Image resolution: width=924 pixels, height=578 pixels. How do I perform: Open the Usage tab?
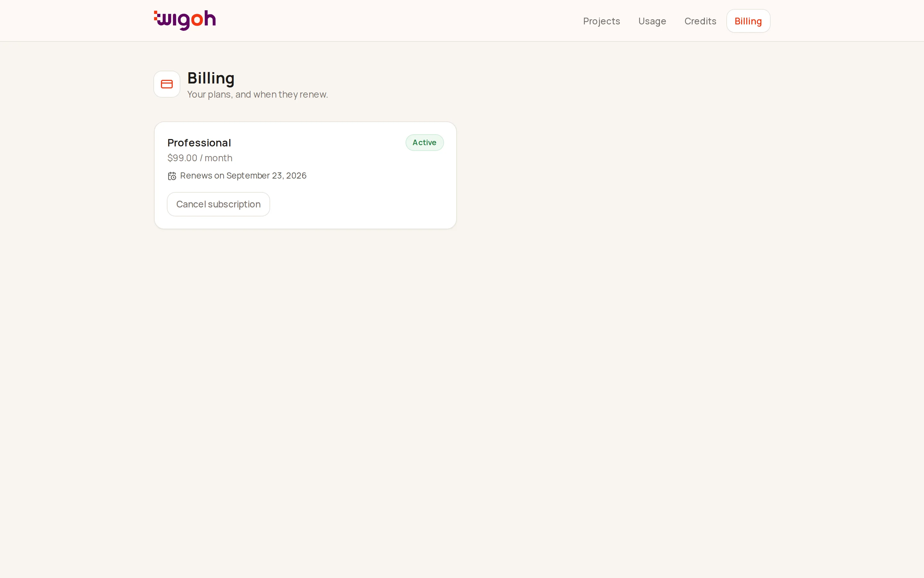652,21
